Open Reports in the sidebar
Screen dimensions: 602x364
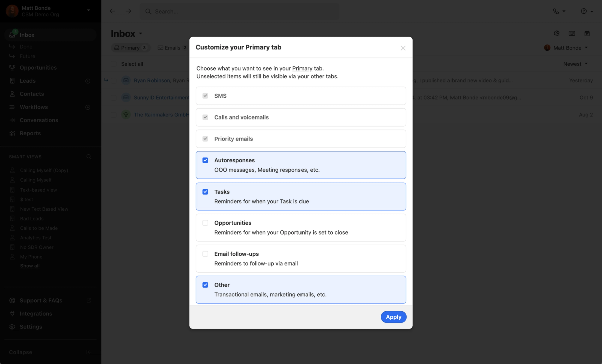click(x=30, y=133)
